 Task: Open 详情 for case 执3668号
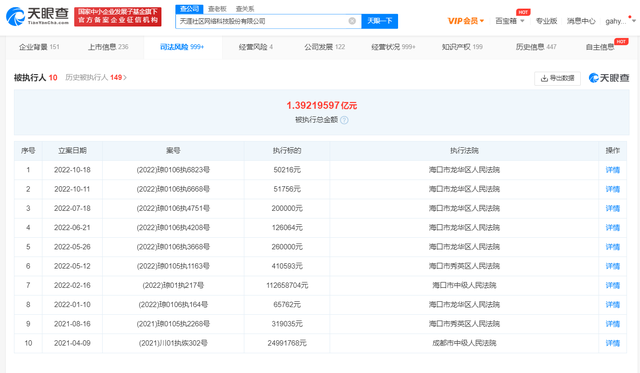click(613, 247)
